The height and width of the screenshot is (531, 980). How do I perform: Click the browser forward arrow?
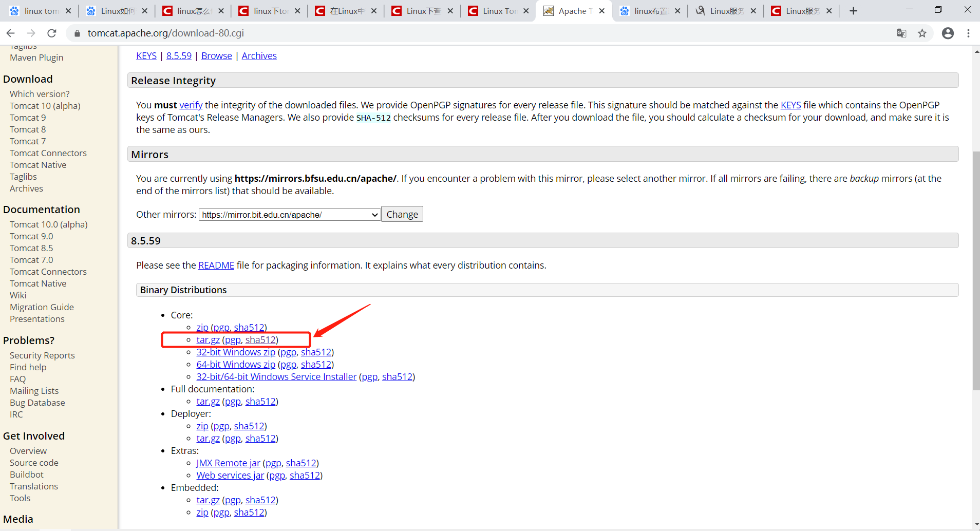click(31, 33)
